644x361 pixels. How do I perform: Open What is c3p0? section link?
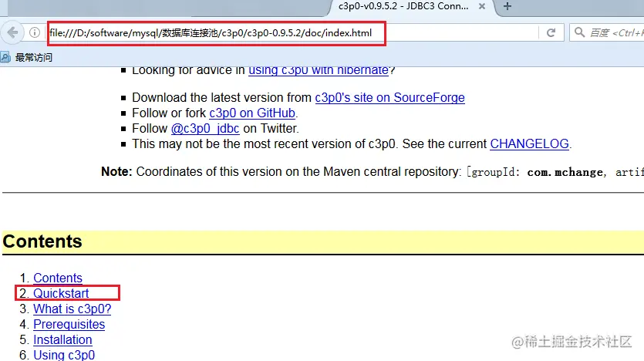(72, 309)
